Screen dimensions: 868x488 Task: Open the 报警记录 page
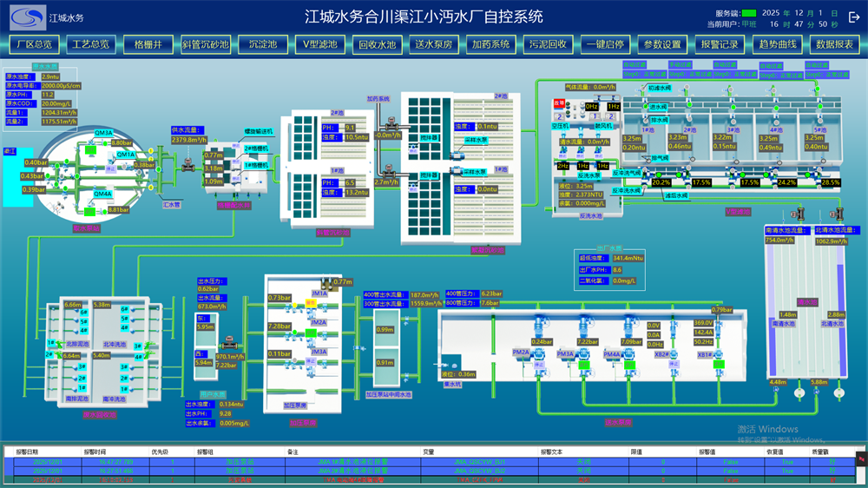pyautogui.click(x=720, y=44)
